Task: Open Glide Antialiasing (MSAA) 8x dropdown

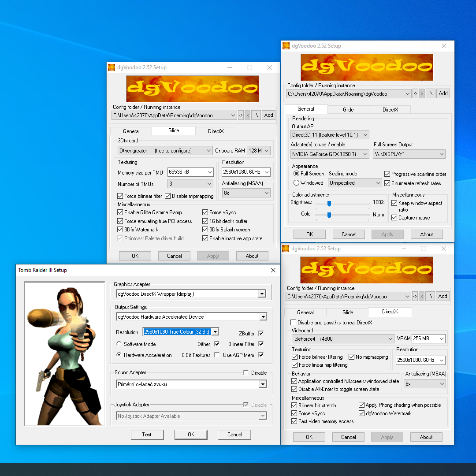Action: 246,193
